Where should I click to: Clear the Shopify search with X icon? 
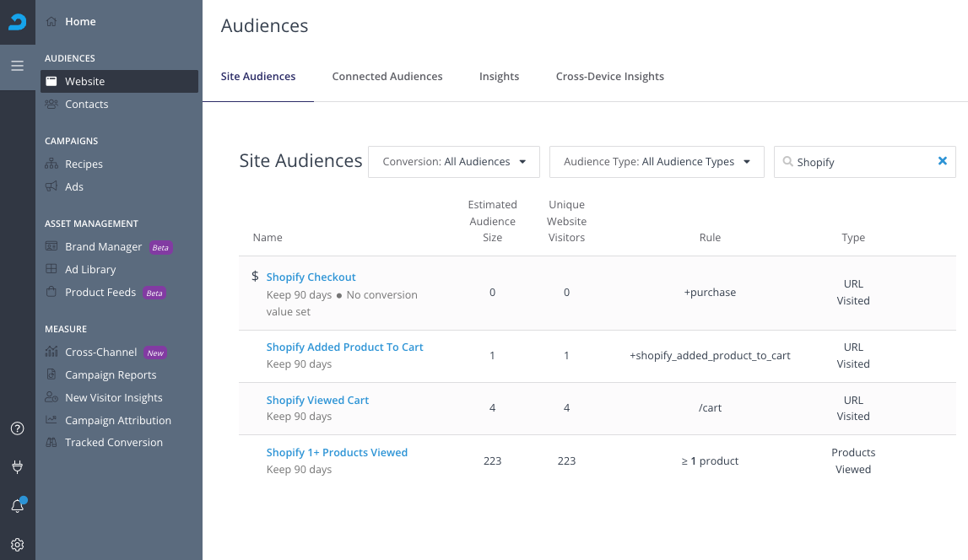pyautogui.click(x=943, y=161)
